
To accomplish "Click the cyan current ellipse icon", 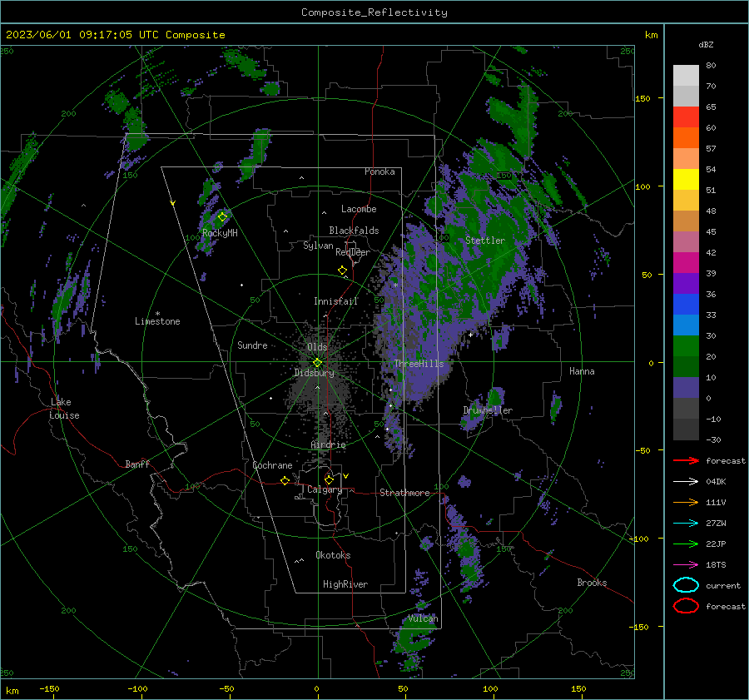I will tap(686, 585).
